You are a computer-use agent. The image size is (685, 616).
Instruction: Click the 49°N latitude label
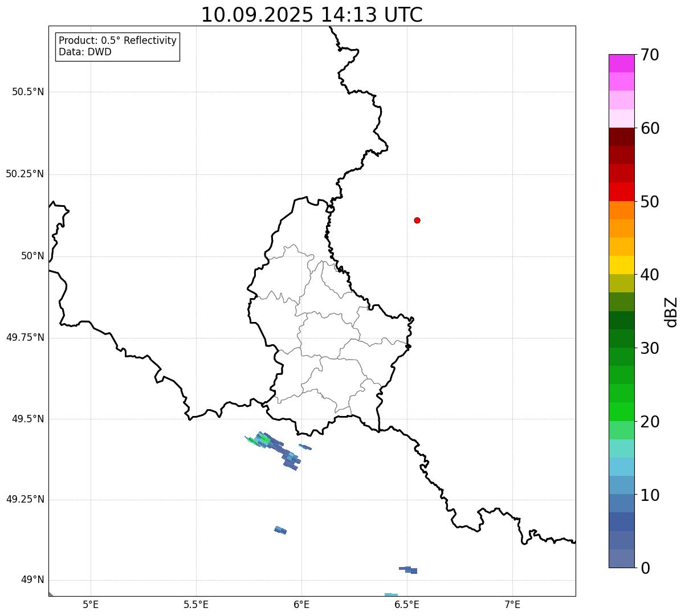(x=32, y=580)
